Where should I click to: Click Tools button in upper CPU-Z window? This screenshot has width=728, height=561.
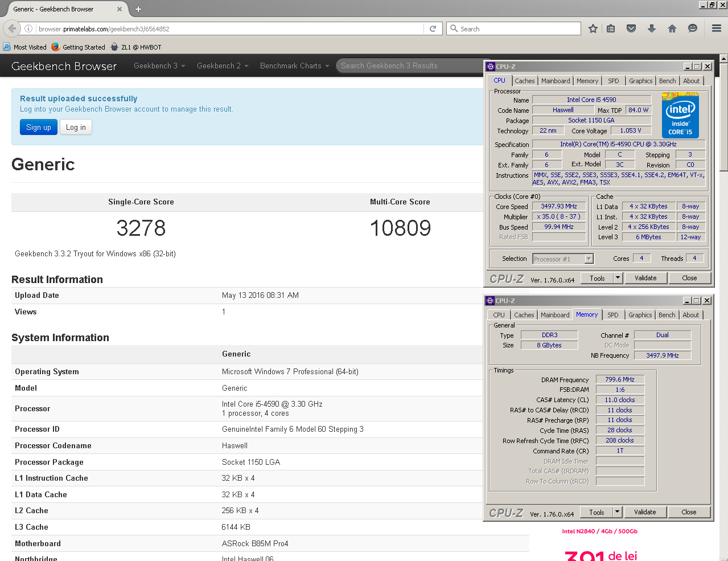click(x=597, y=278)
